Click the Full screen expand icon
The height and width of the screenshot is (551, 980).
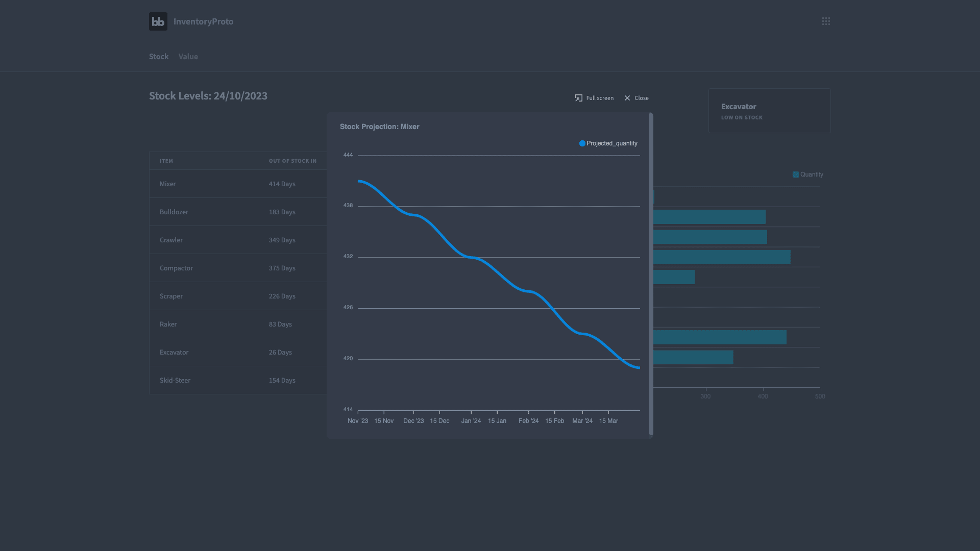579,98
